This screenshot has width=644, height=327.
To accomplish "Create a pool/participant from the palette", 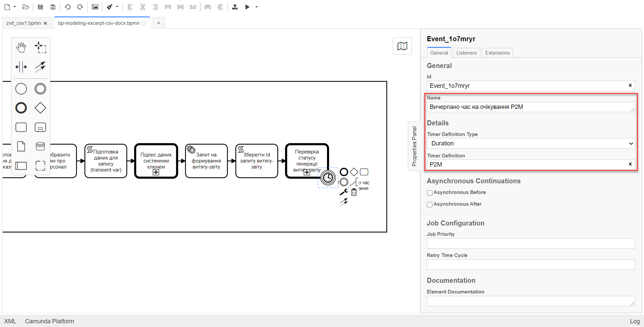I will 21,166.
